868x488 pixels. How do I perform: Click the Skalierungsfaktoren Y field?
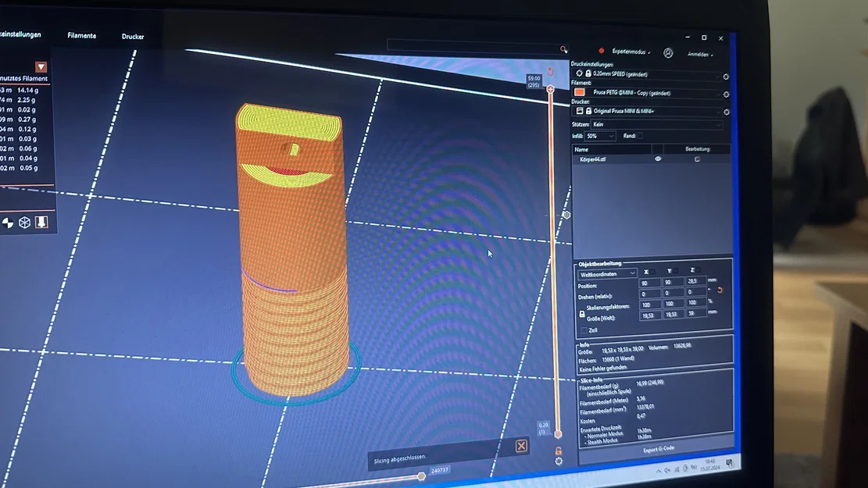click(x=672, y=304)
